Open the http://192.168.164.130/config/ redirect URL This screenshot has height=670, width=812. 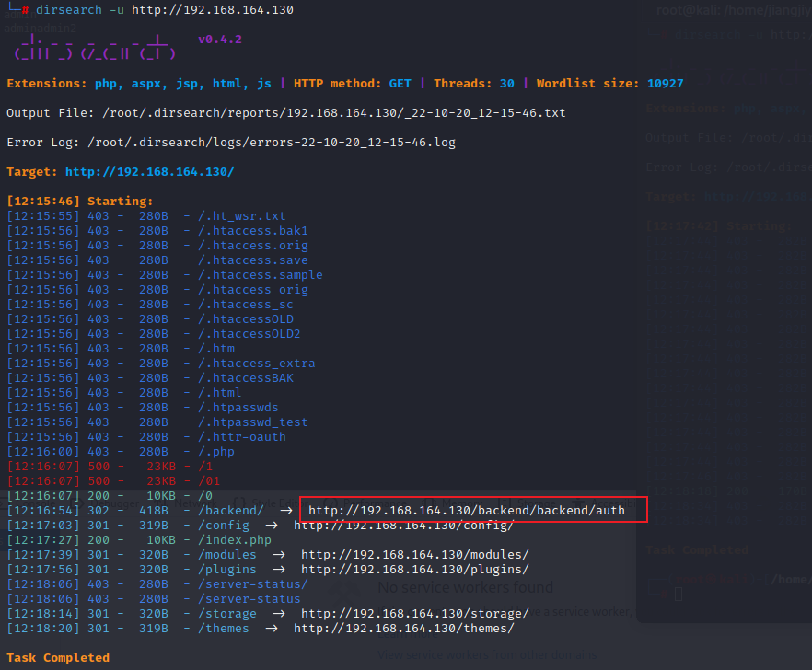tap(403, 526)
